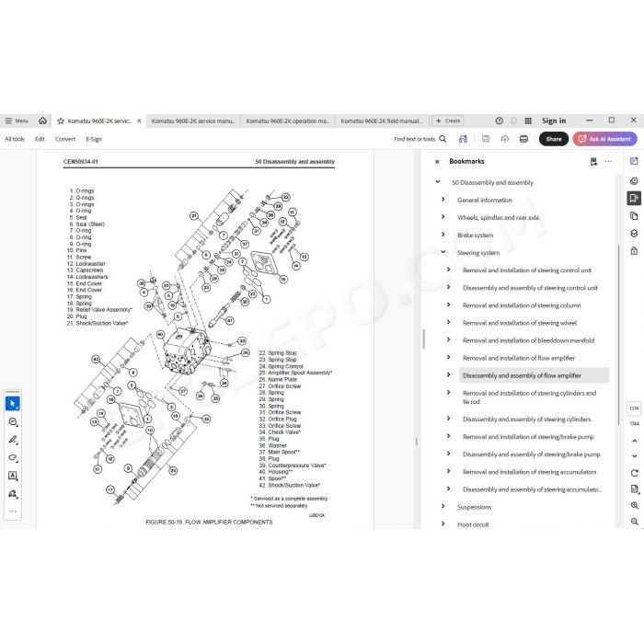
Task: Expand Removal and installation of steering control unit
Action: point(449,270)
